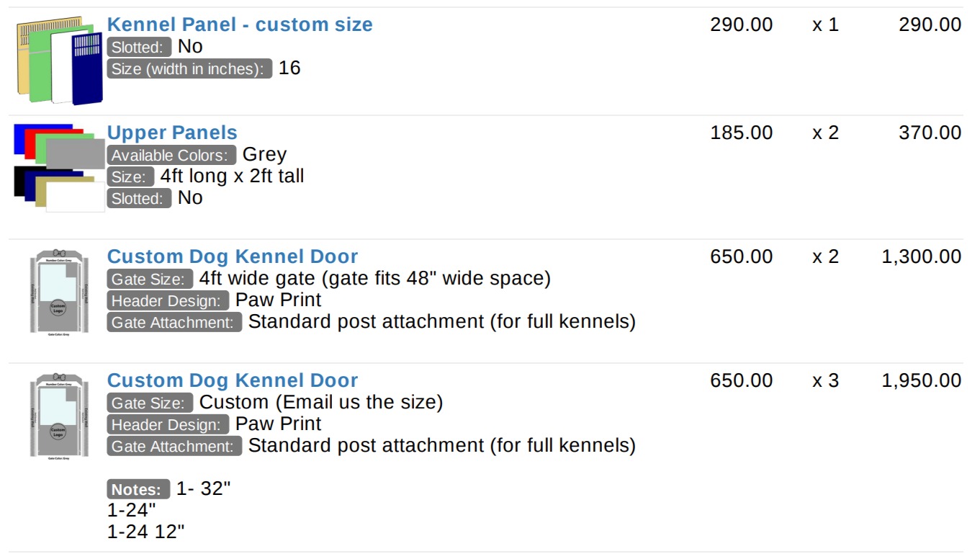
Task: Click the Header Design label for the custom gate
Action: click(x=168, y=425)
